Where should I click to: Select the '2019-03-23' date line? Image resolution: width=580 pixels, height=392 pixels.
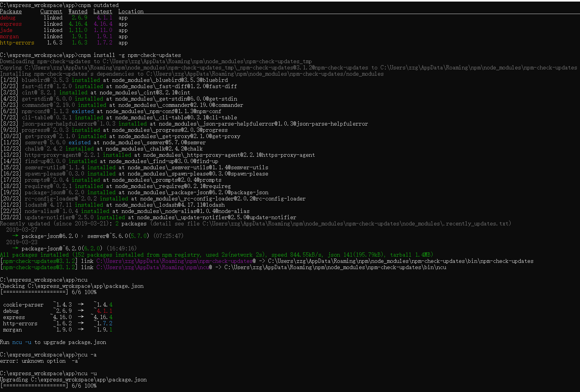(x=22, y=242)
